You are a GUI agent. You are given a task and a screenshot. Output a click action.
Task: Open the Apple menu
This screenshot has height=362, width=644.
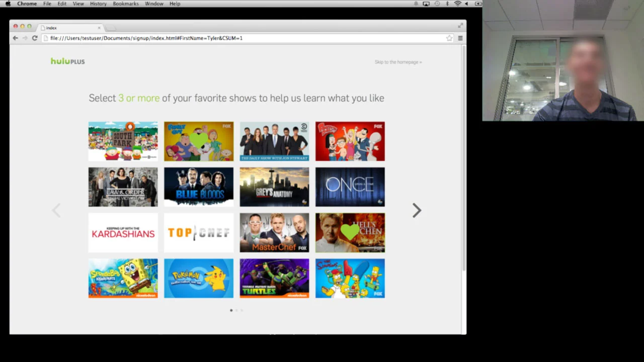pyautogui.click(x=8, y=4)
